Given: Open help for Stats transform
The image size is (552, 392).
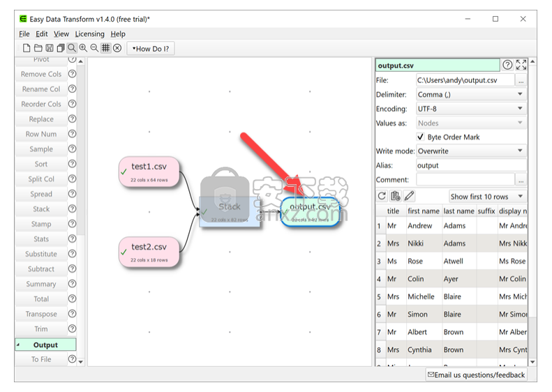Looking at the screenshot, I should (x=72, y=239).
